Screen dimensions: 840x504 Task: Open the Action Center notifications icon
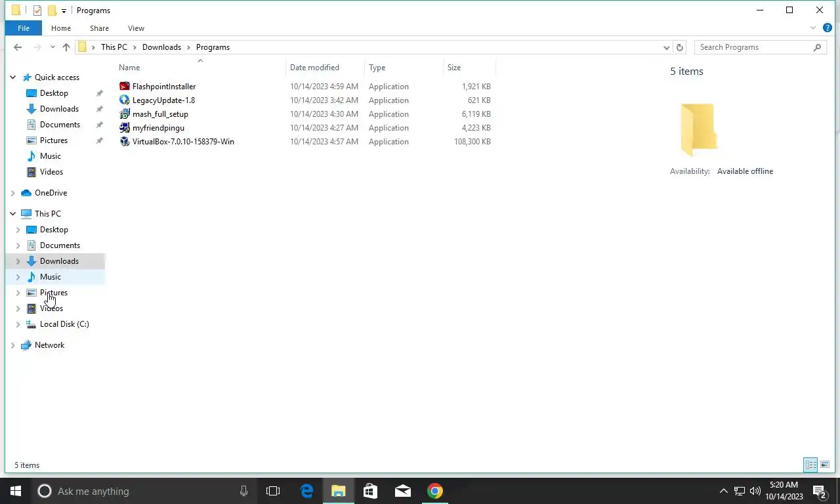[820, 491]
